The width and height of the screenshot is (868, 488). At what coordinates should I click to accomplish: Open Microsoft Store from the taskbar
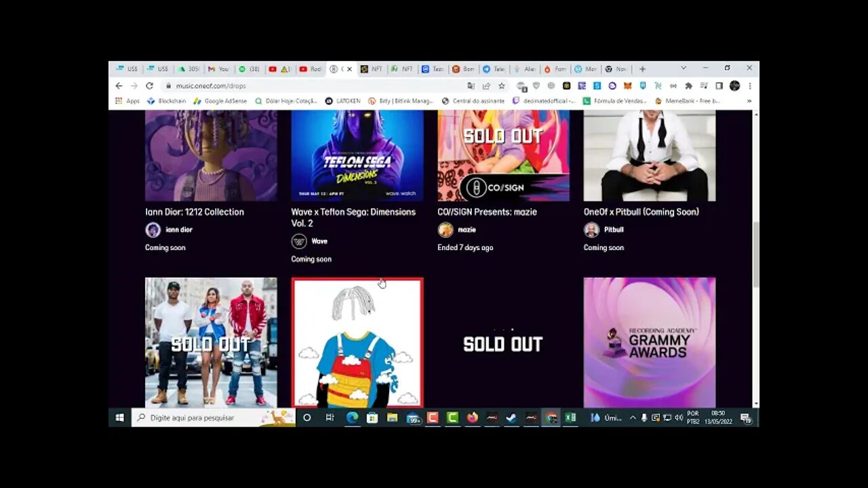coord(372,418)
